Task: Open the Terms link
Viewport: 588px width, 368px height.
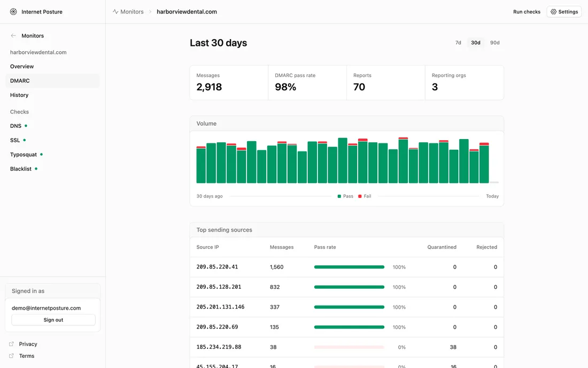Action: 27,356
